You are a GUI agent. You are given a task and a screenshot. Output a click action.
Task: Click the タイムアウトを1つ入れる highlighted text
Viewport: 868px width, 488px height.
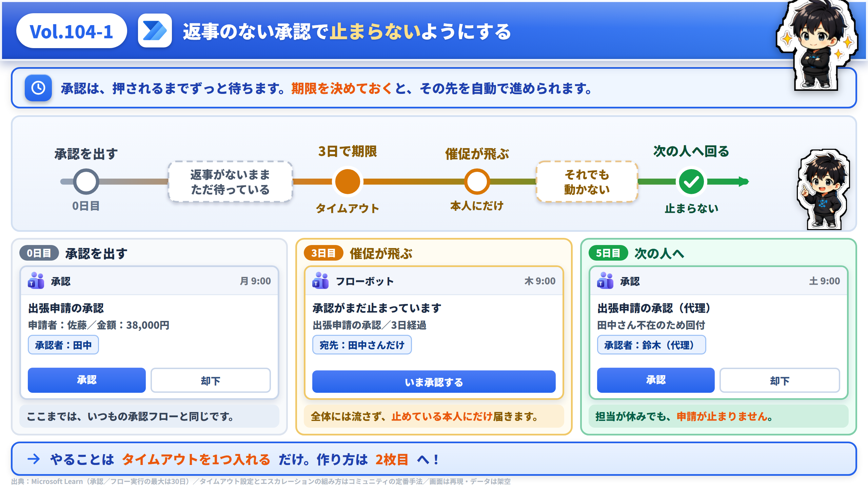tap(196, 460)
